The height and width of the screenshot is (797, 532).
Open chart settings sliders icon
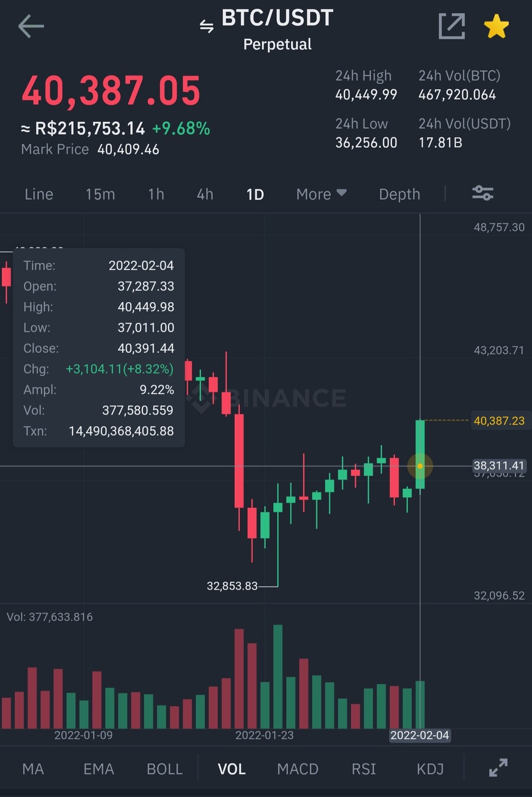[482, 193]
